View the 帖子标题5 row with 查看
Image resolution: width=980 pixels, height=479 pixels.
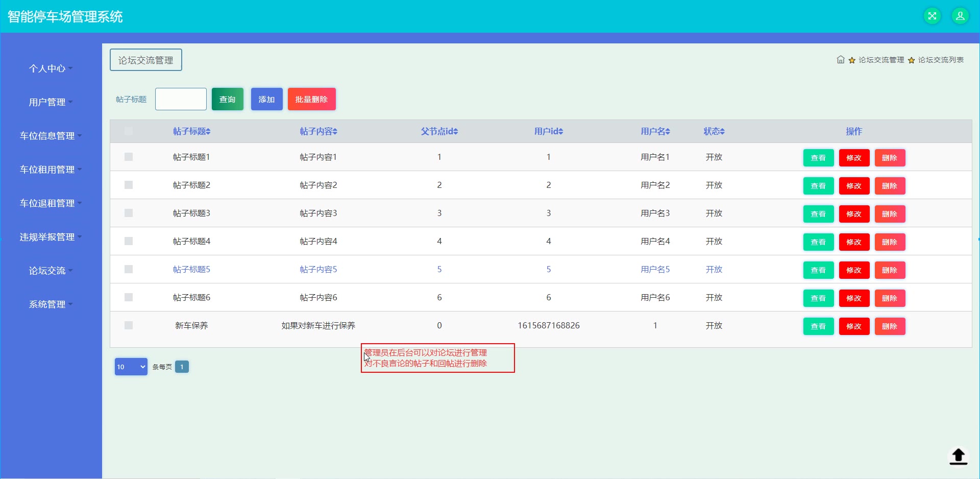pos(818,270)
